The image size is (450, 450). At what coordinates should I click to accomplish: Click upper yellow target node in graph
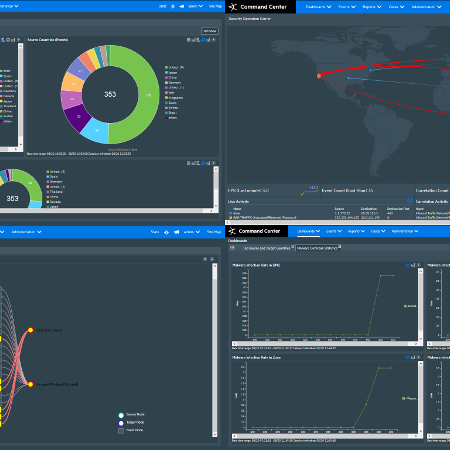click(30, 330)
